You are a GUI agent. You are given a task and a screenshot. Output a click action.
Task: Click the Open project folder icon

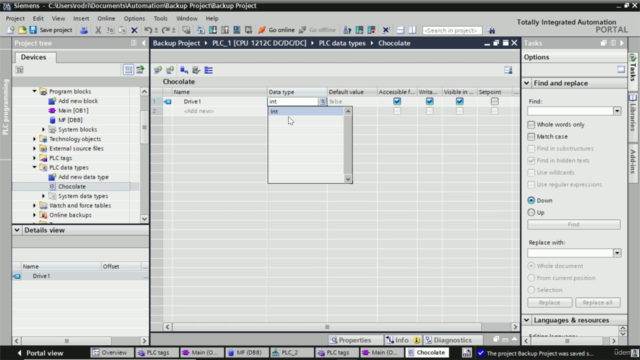(22, 30)
